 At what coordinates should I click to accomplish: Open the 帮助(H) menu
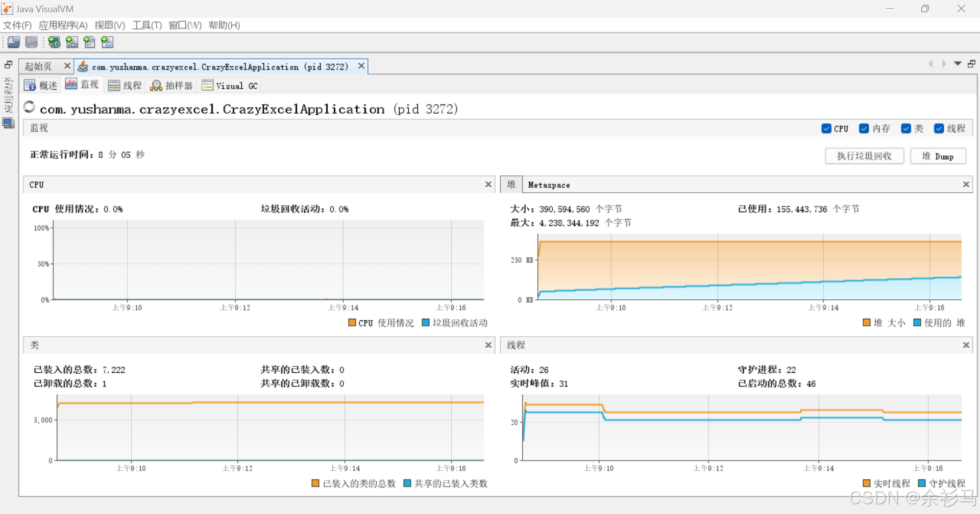(x=224, y=25)
